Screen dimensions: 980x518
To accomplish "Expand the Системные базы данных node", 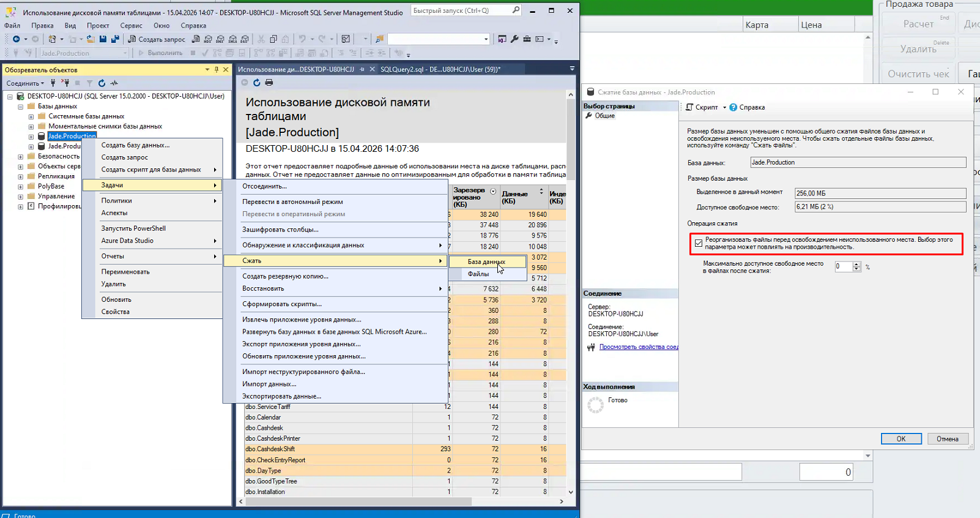I will [31, 116].
